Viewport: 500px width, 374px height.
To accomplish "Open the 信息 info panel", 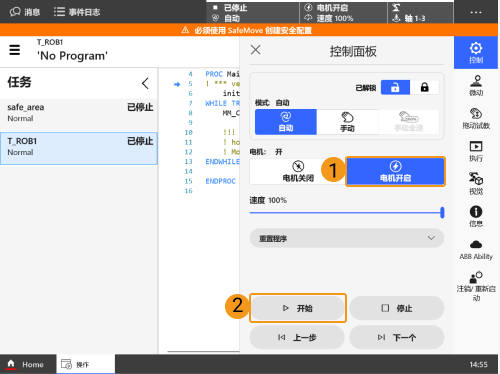I will point(476,216).
